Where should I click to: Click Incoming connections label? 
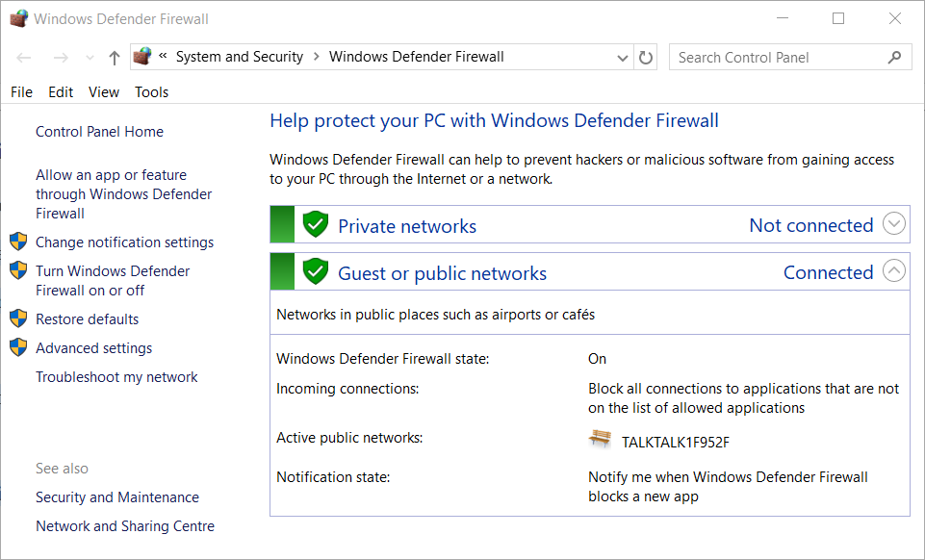coord(347,389)
